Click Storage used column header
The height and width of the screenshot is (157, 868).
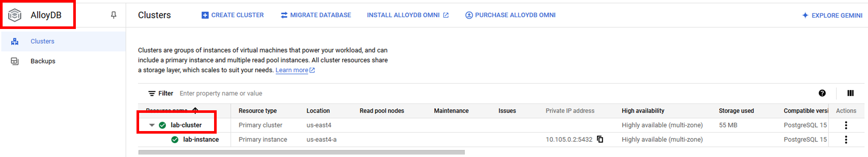coord(736,111)
